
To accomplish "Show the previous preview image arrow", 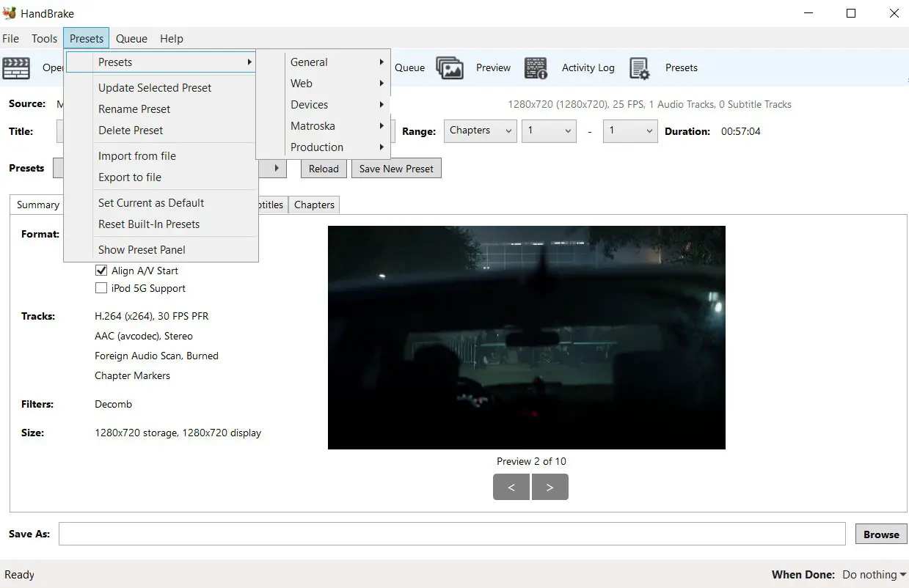I will (511, 487).
